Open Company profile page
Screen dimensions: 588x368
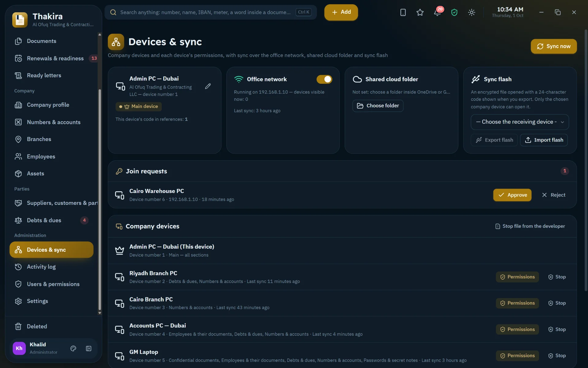click(x=52, y=105)
